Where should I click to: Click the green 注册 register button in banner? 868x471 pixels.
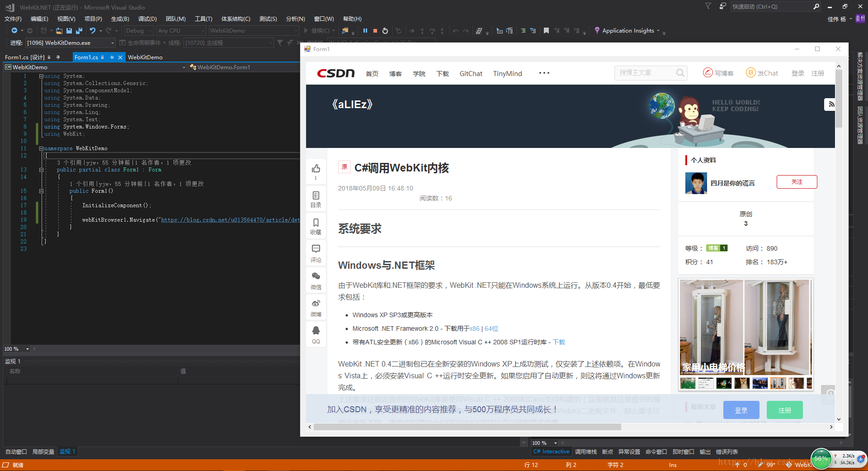[x=785, y=410]
